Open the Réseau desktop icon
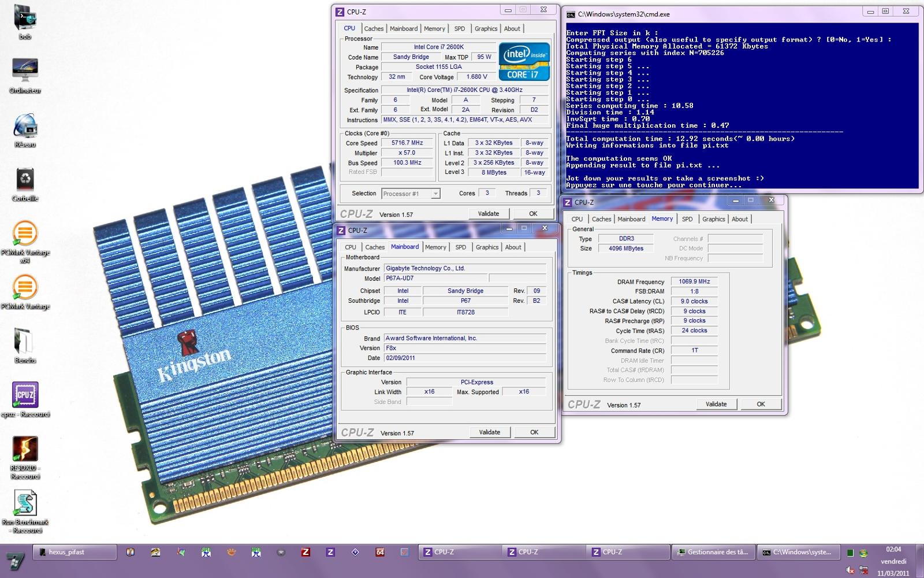 pos(25,130)
